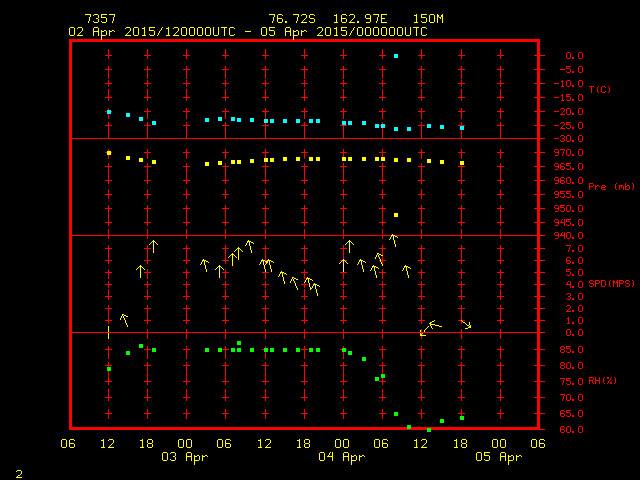Click the yellow calm-wind vertical bar marker
The height and width of the screenshot is (480, 640).
pos(109,331)
